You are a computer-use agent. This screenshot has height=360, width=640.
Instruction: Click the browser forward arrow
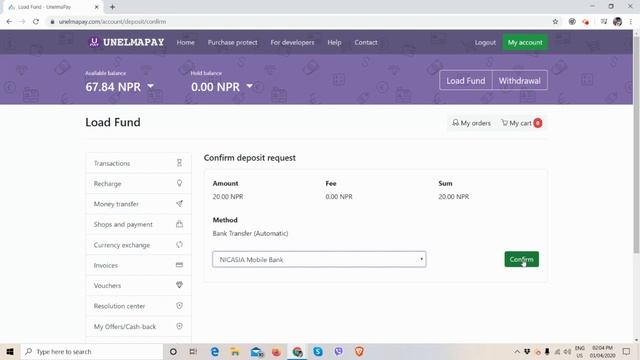click(22, 22)
